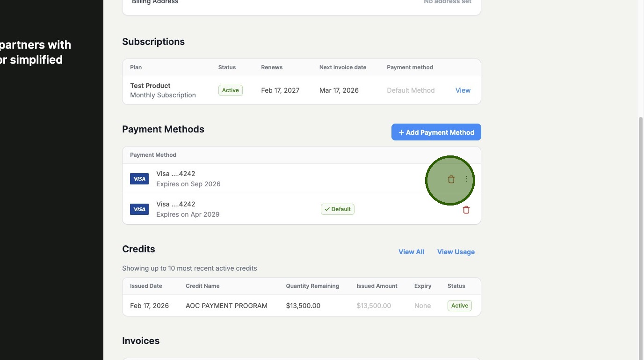Image resolution: width=644 pixels, height=360 pixels.
Task: Open the View Usage link
Action: 456,252
